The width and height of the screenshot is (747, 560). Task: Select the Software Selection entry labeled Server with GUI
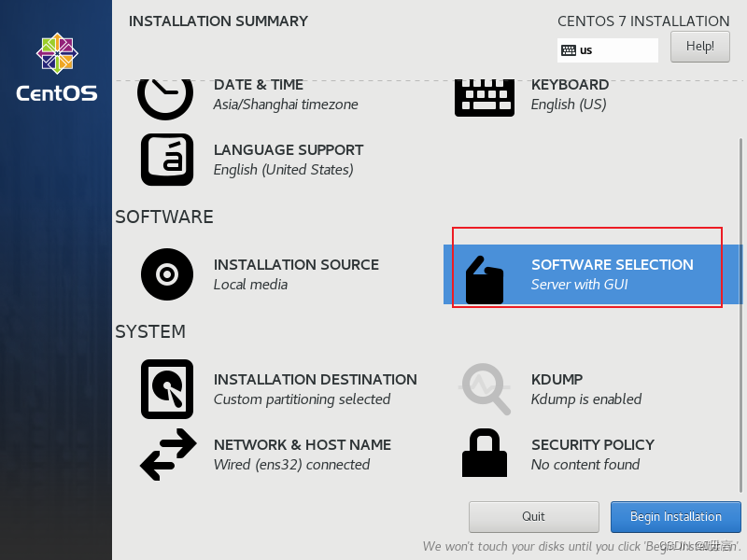tap(612, 273)
